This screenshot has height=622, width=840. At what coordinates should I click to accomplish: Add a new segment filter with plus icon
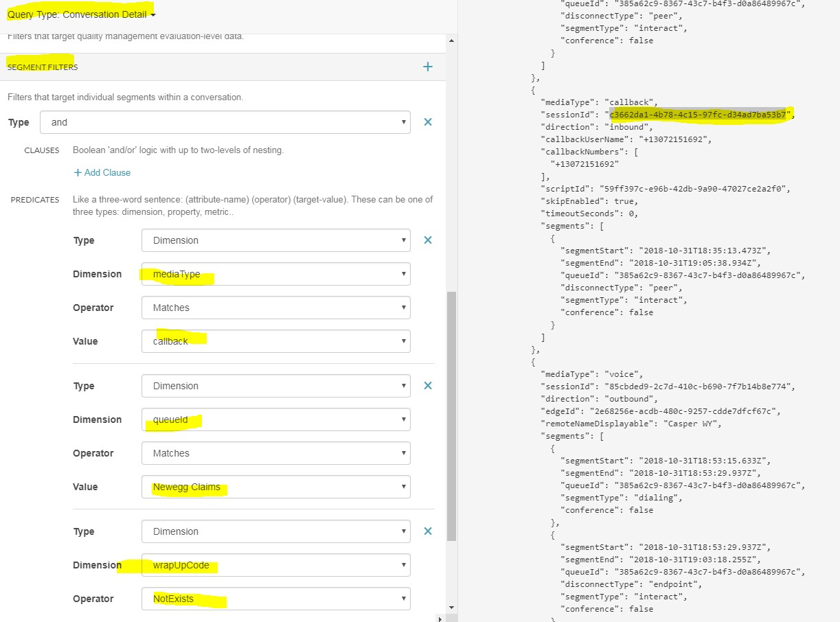point(428,67)
